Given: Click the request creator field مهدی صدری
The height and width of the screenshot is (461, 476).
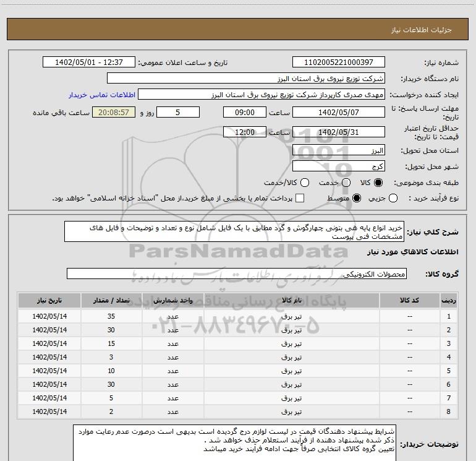Looking at the screenshot, I should (x=261, y=95).
